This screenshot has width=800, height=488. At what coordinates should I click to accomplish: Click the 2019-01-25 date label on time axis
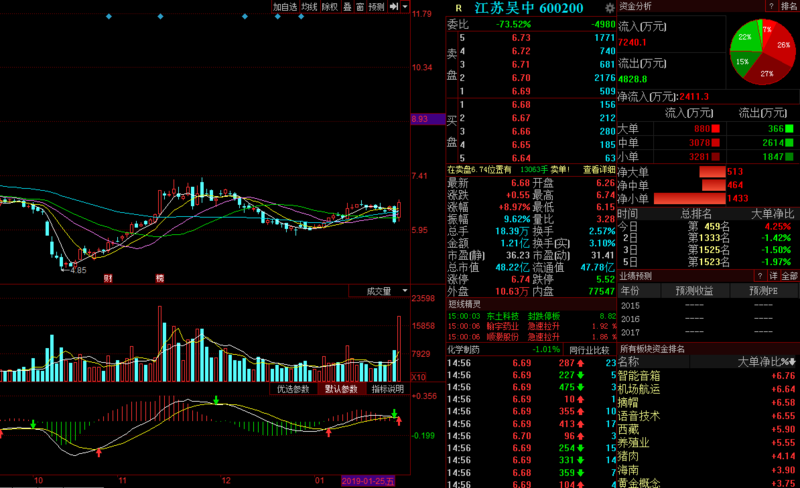click(x=367, y=481)
